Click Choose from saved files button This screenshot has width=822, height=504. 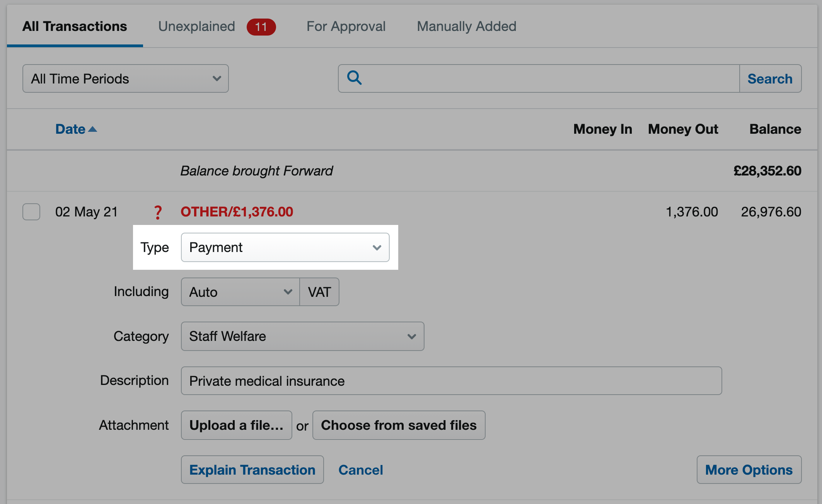tap(399, 425)
